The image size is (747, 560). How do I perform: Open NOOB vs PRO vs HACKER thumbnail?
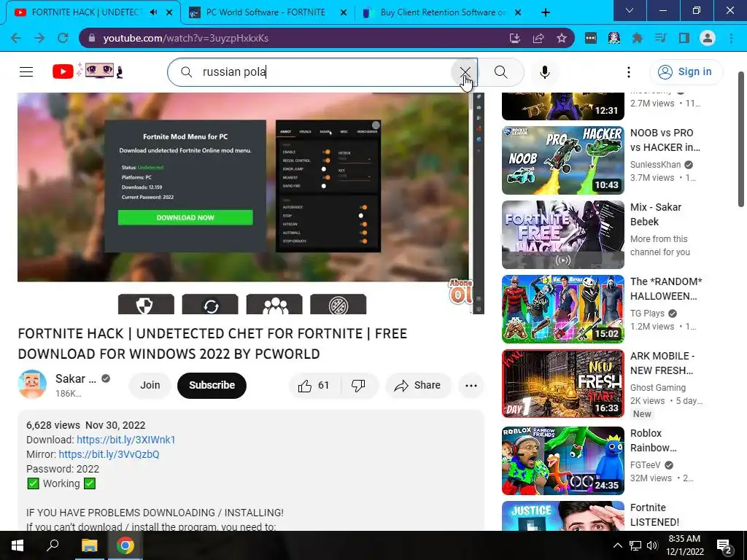pos(563,160)
